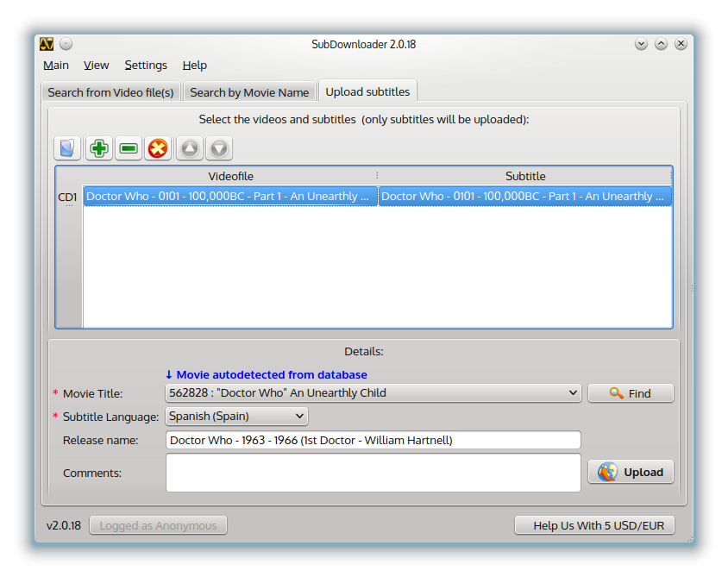
Task: Click the down arrow icon to move row down
Action: (x=218, y=147)
